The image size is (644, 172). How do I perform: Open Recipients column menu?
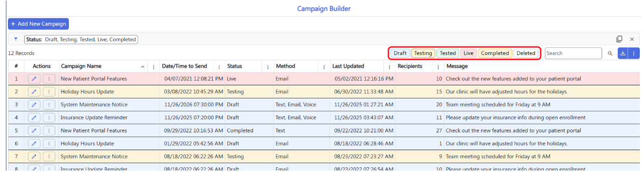438,67
